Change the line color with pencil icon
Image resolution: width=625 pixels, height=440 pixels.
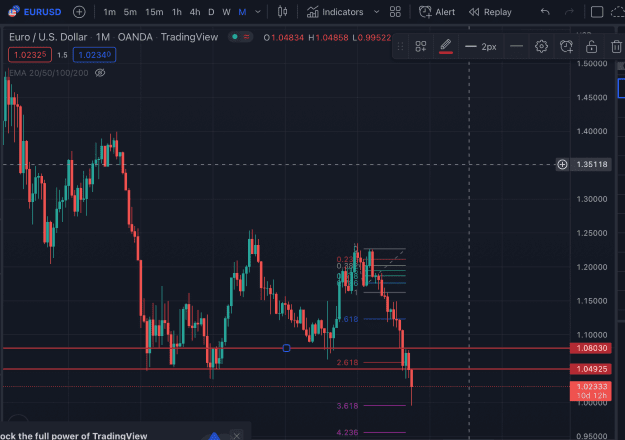[x=446, y=46]
